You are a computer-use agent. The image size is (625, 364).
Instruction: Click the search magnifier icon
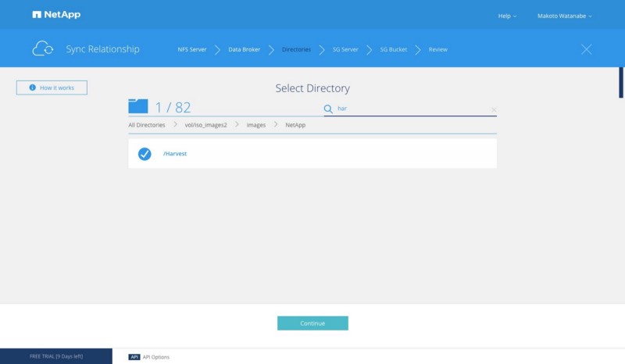coord(328,109)
